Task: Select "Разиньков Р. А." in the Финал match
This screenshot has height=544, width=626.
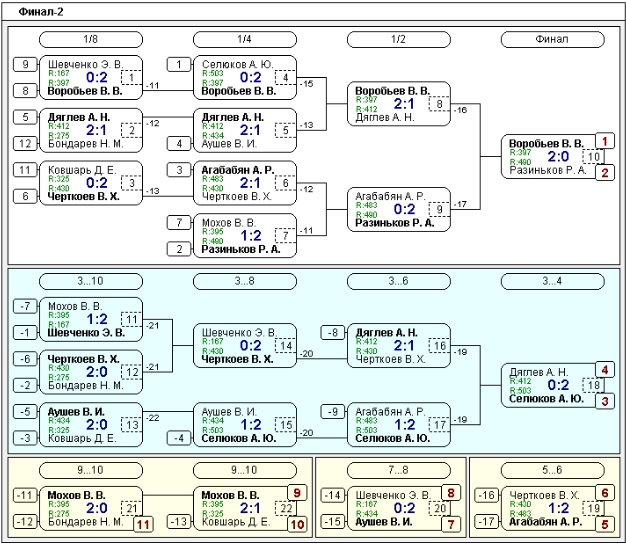Action: (x=547, y=170)
